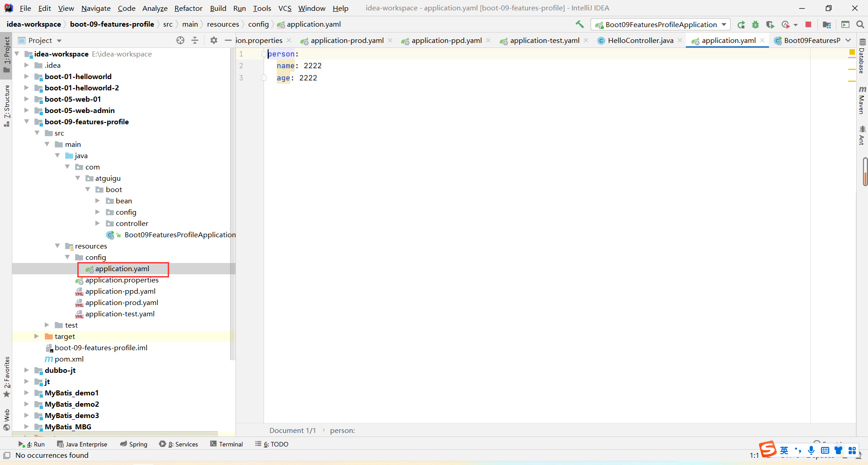The height and width of the screenshot is (465, 868).
Task: Click the input method toolbox grid icon
Action: pyautogui.click(x=852, y=450)
